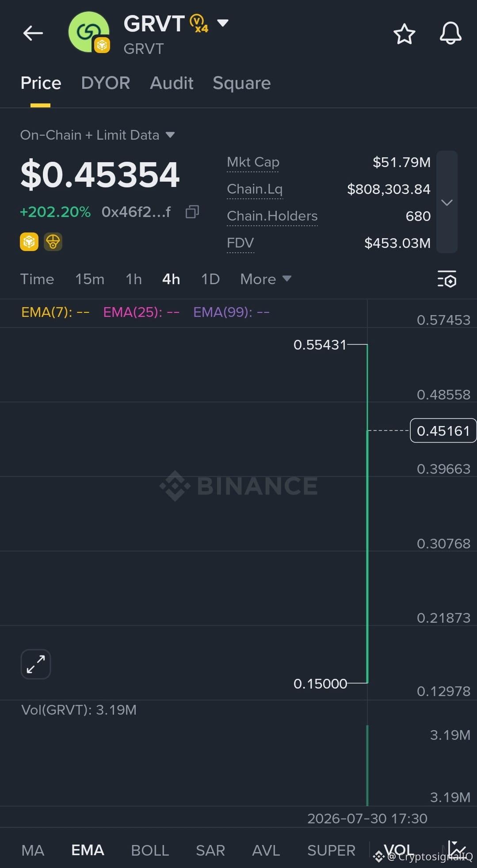Switch to the Audit tab

(x=172, y=83)
